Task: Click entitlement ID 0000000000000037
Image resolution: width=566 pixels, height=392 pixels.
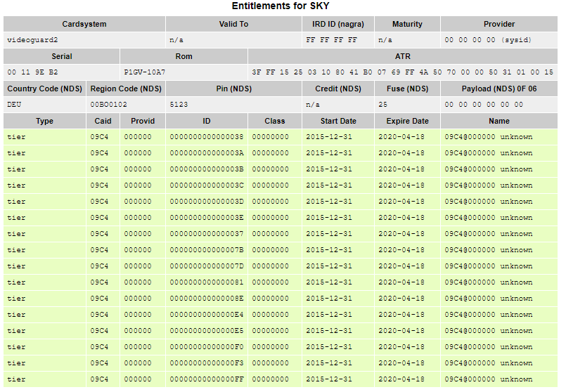Action: (x=207, y=234)
